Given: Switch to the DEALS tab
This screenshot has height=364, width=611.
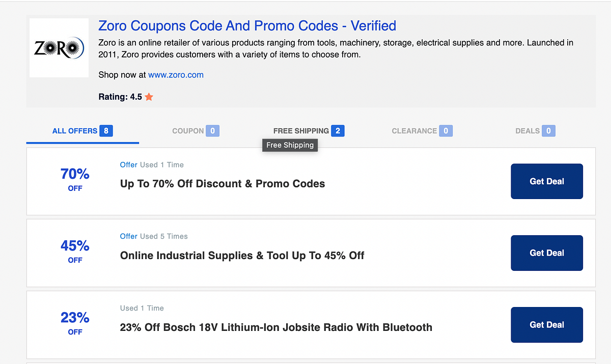Looking at the screenshot, I should [x=527, y=131].
